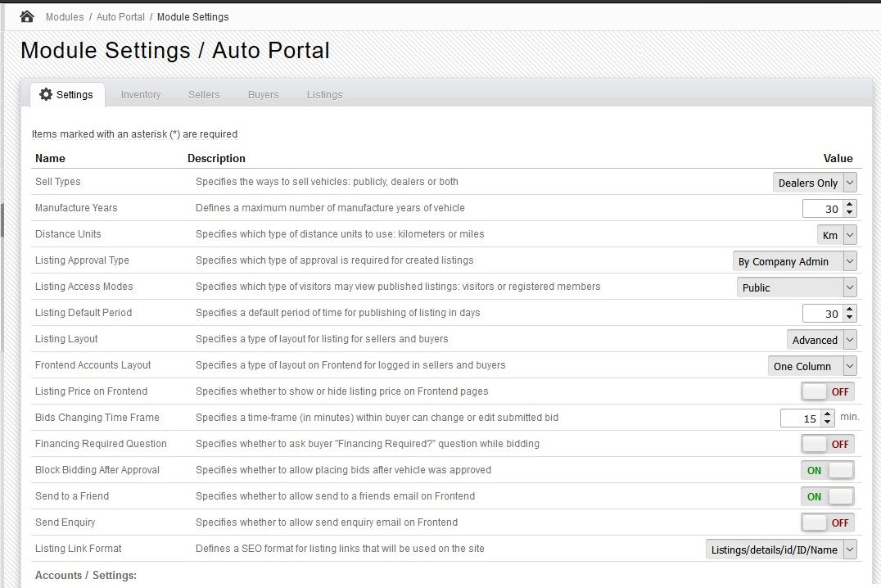Click the Listing Layout row label
The height and width of the screenshot is (588, 881).
click(66, 339)
